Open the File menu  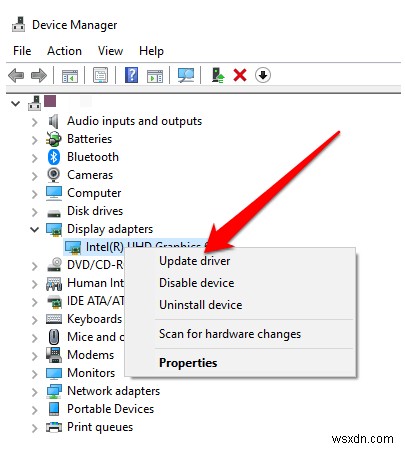(x=22, y=51)
